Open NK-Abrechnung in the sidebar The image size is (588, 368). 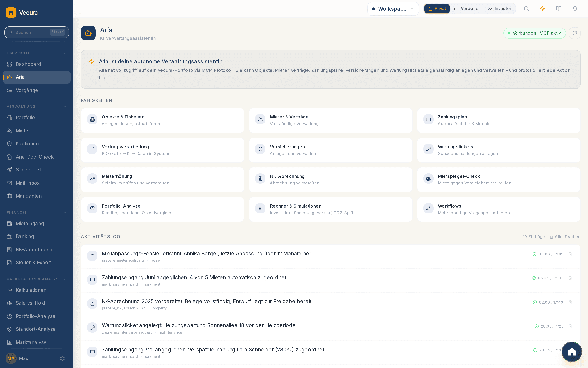(37, 250)
